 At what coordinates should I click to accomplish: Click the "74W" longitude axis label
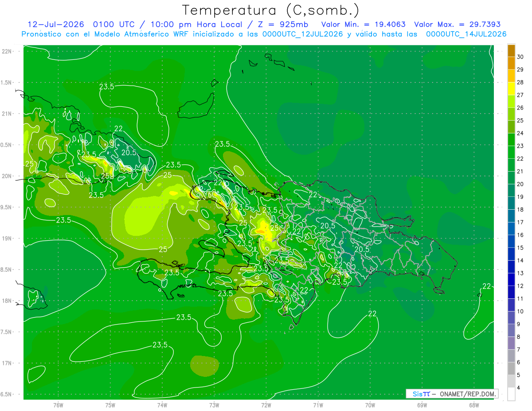162,405
